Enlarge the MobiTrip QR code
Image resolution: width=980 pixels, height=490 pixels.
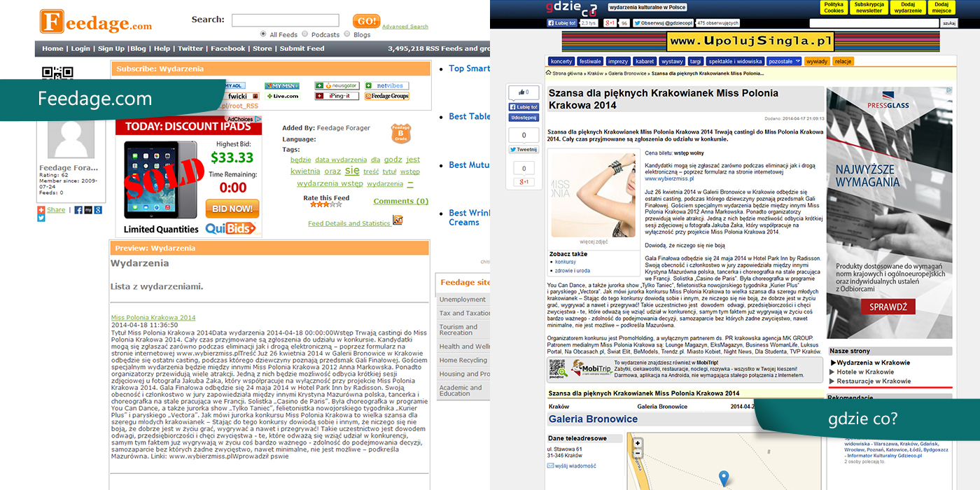pos(557,369)
